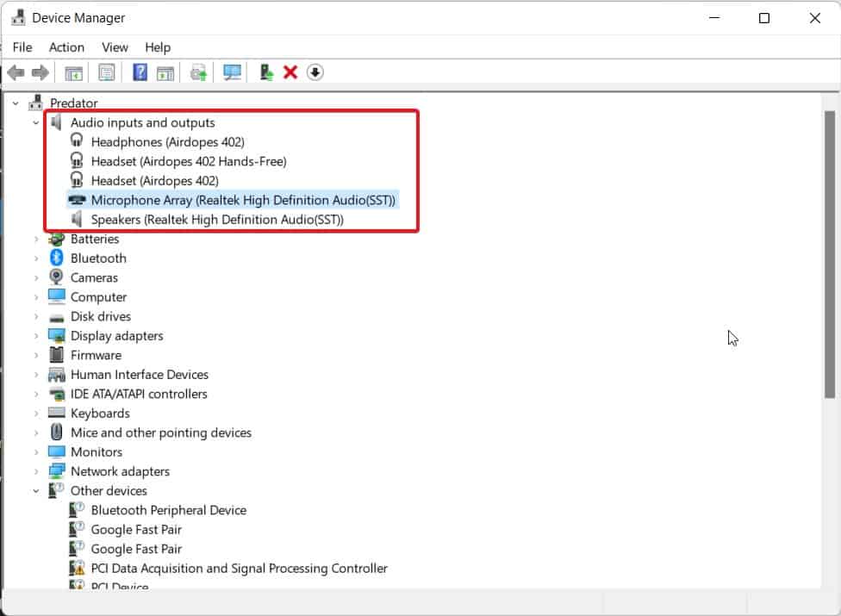Open the Help menu
Image resolution: width=841 pixels, height=616 pixels.
click(x=158, y=47)
